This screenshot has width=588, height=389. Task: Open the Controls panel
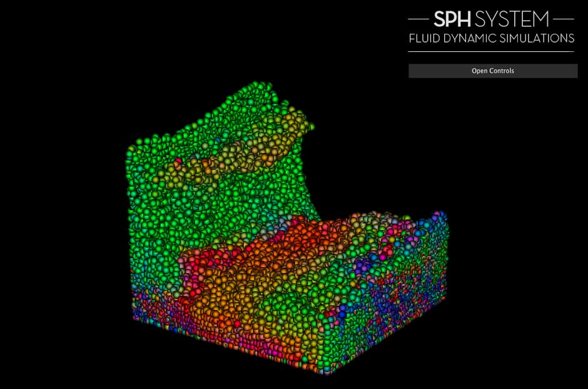[493, 71]
